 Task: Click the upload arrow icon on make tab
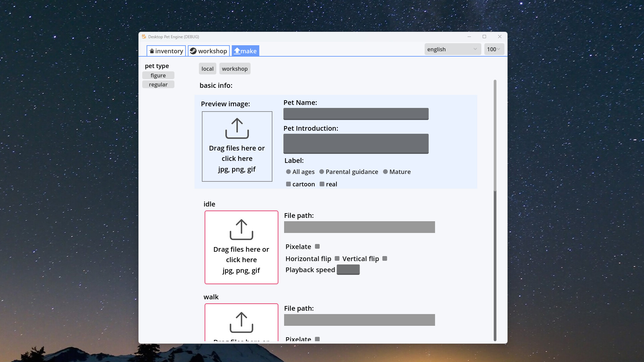[x=237, y=51]
